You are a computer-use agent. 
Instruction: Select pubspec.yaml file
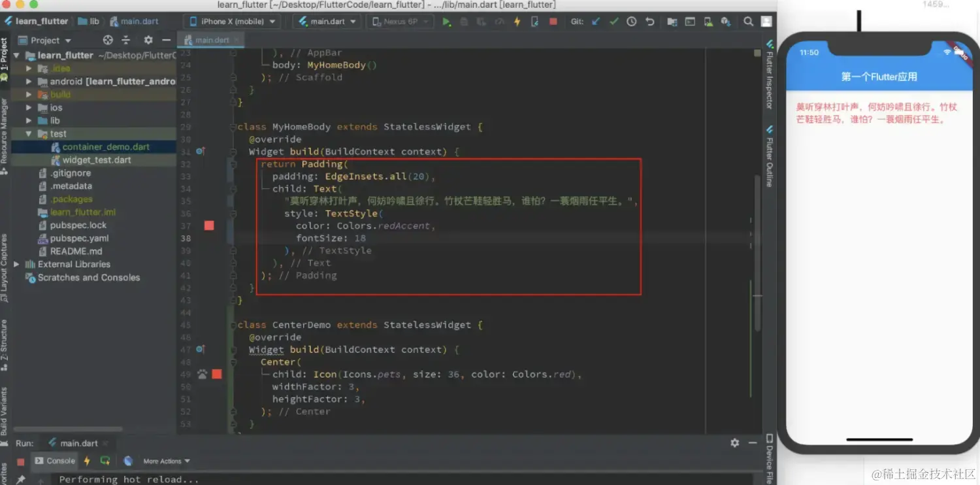click(73, 239)
